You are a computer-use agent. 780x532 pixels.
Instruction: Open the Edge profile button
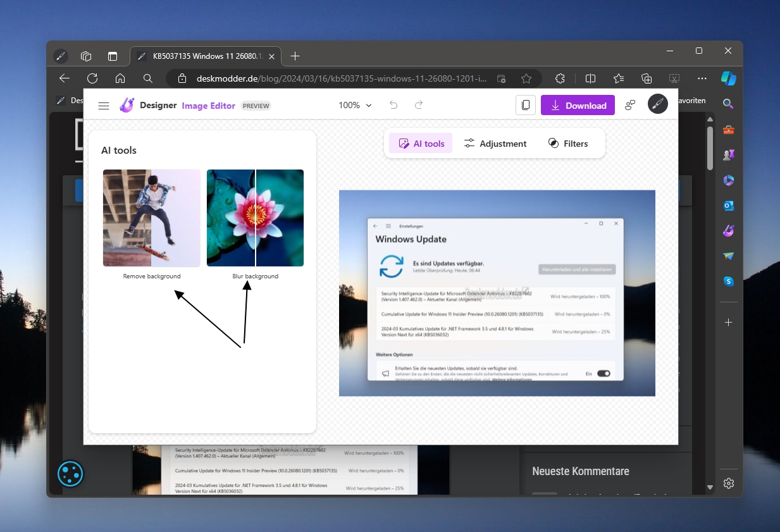[61, 56]
